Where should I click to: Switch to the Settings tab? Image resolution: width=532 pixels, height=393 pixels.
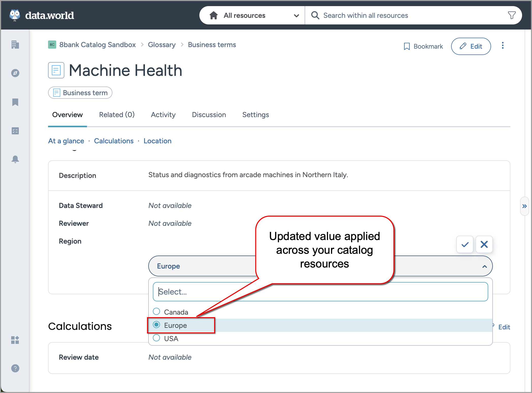coord(256,115)
